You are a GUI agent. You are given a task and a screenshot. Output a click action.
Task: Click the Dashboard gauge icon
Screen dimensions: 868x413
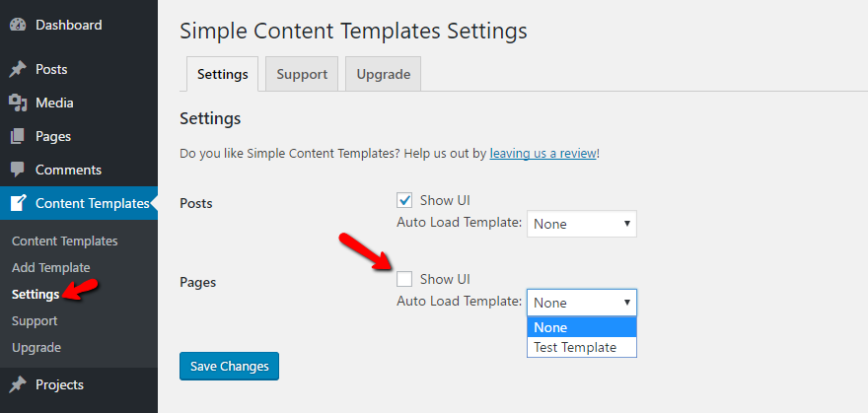point(18,24)
